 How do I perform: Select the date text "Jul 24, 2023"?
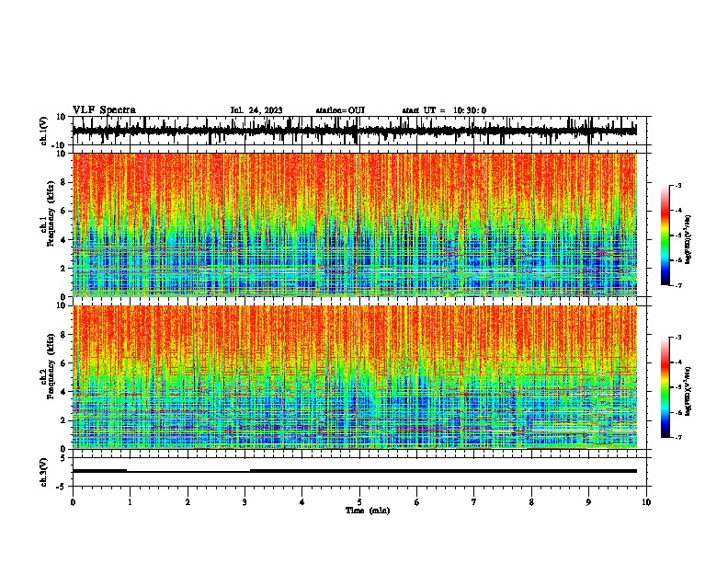tap(256, 110)
